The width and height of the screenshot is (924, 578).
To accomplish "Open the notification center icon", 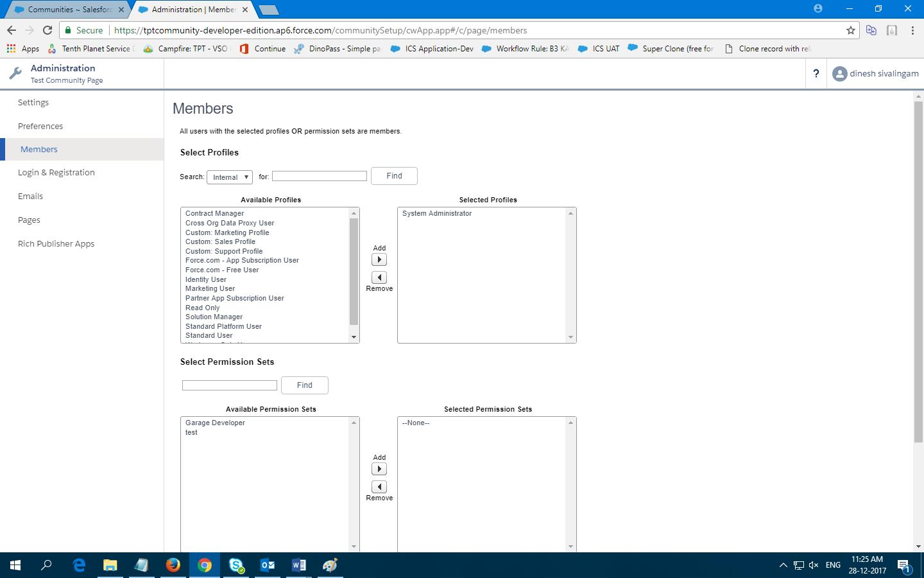I will [x=903, y=566].
